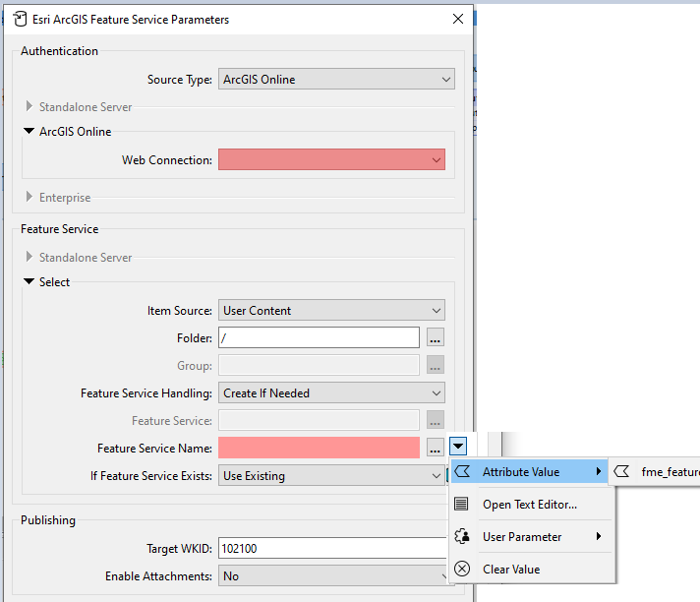The height and width of the screenshot is (602, 700).
Task: Click the Feature Service Name arrow menu button
Action: [x=458, y=447]
